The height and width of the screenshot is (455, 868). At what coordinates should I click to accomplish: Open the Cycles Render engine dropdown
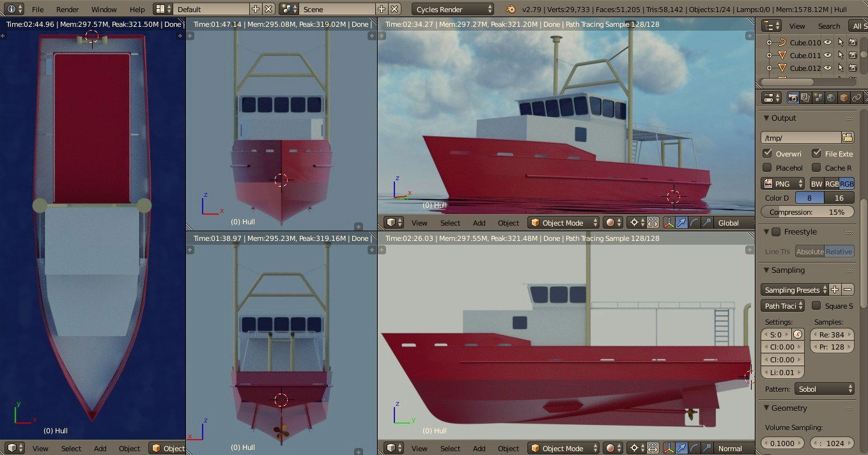453,10
